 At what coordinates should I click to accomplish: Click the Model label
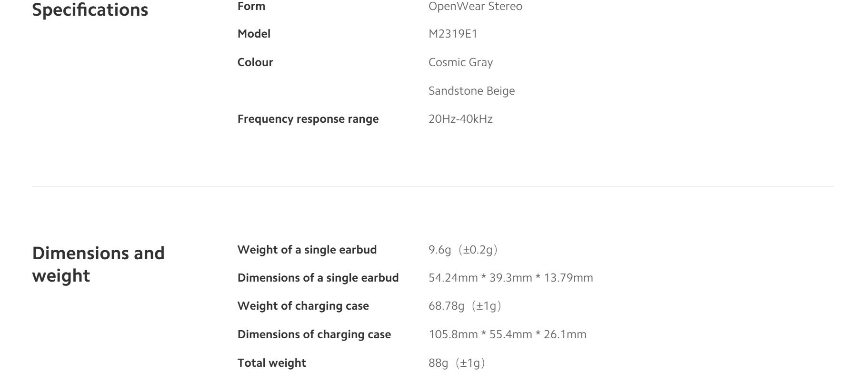pos(254,34)
